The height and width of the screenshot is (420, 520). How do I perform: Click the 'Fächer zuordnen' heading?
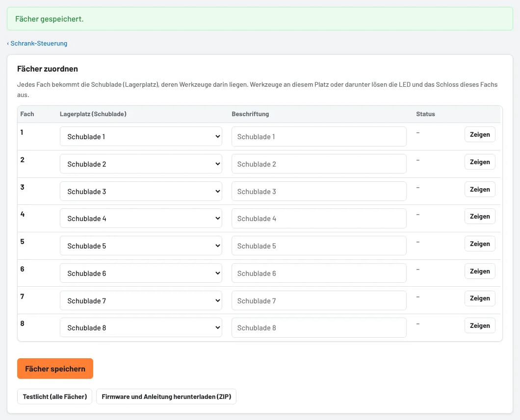pos(48,69)
